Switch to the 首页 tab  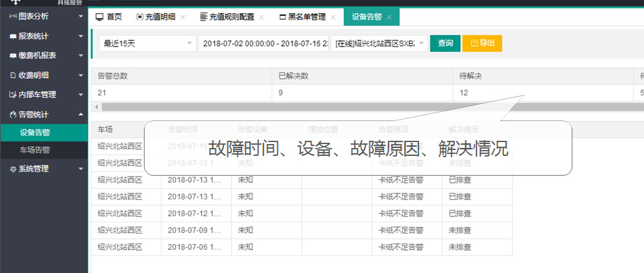(108, 17)
